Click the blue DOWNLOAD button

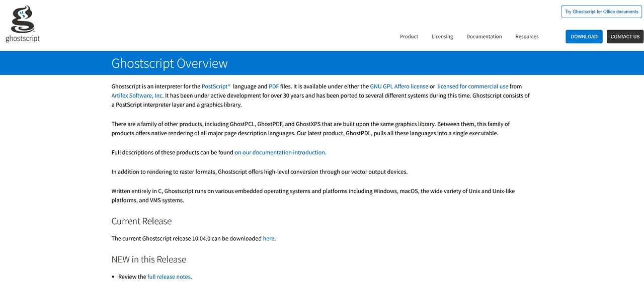click(x=584, y=37)
